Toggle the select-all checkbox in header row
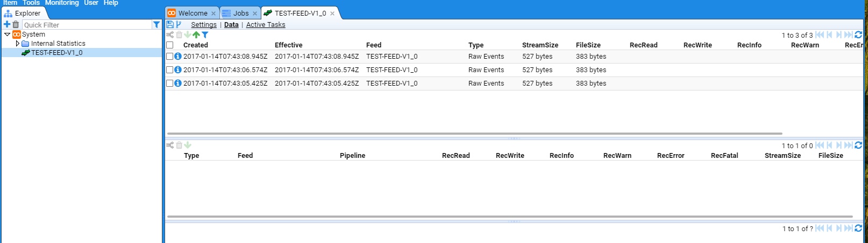Image resolution: width=868 pixels, height=243 pixels. [170, 45]
